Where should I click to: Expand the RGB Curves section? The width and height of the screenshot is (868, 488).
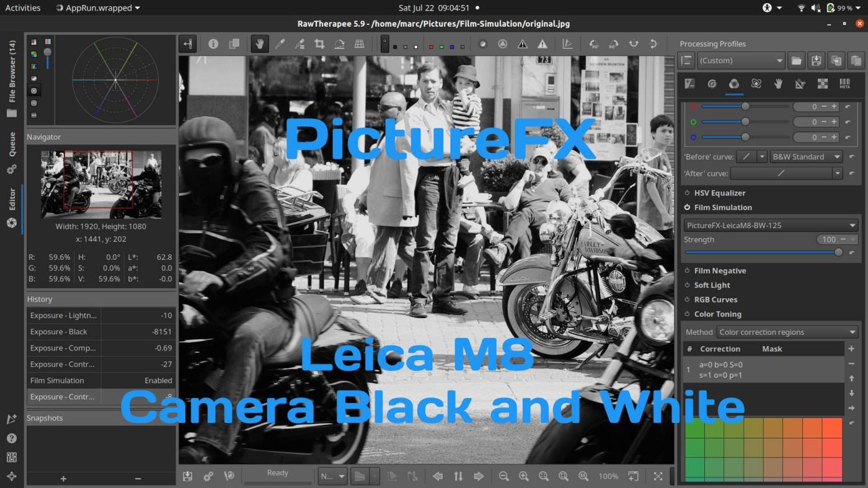click(715, 299)
